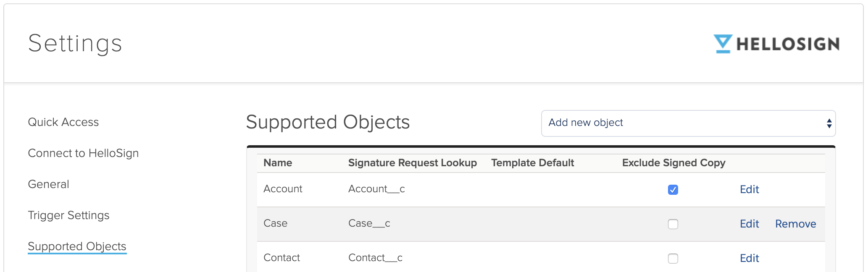Edit the Case object
The image size is (868, 272).
pos(749,224)
